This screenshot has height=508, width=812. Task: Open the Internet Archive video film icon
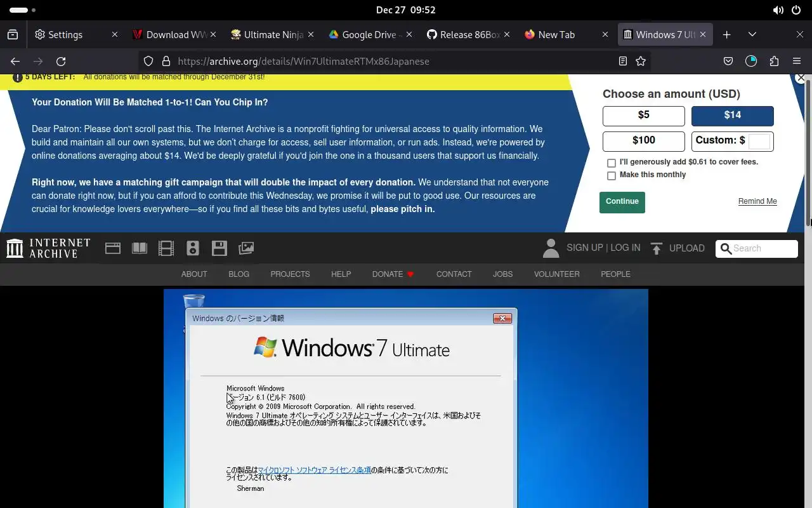point(166,248)
